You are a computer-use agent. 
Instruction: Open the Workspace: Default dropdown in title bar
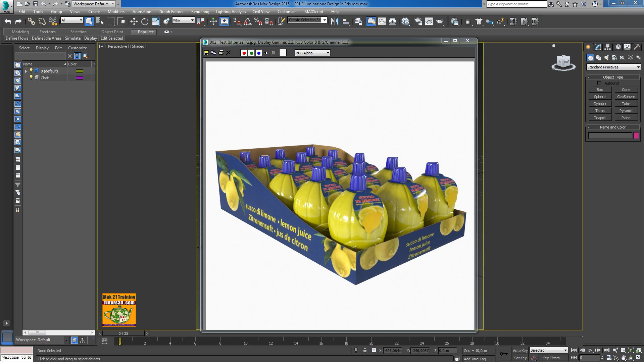pos(94,4)
